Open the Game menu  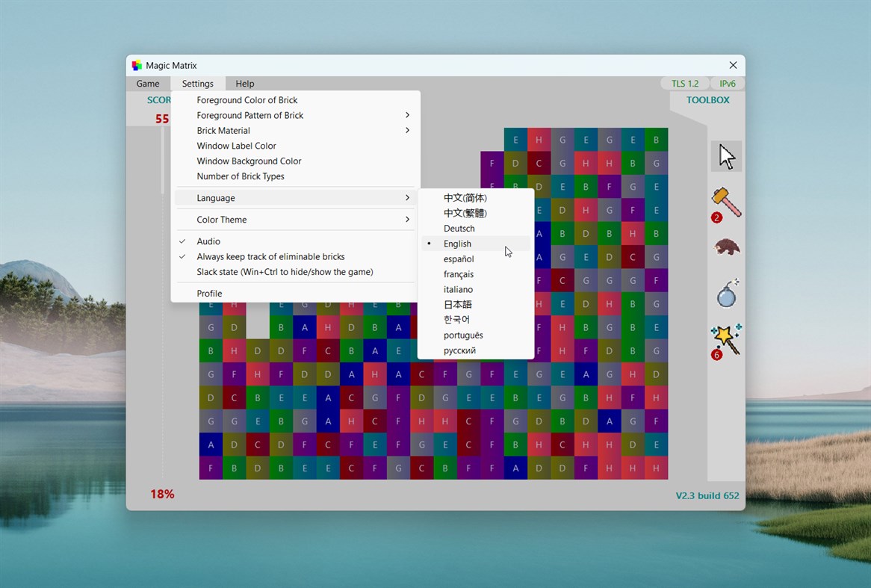coord(147,84)
